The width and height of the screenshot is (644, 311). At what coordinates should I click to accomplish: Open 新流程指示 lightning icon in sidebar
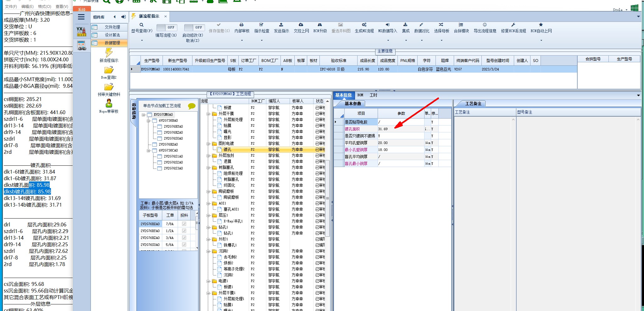pyautogui.click(x=109, y=52)
